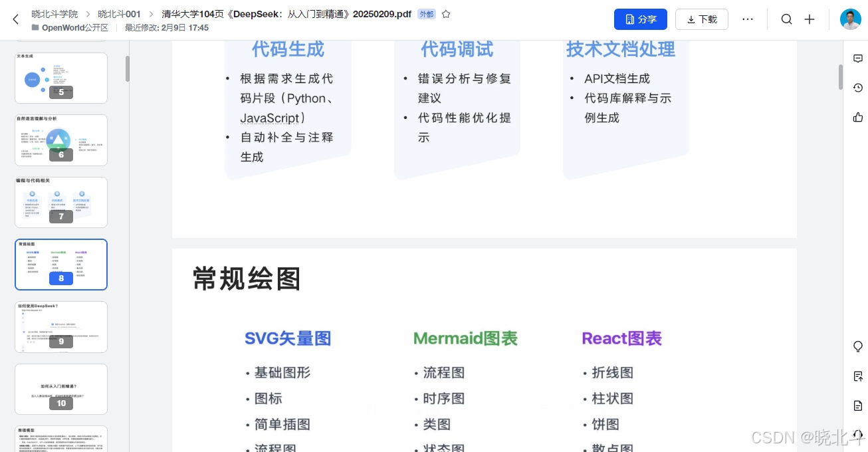The height and width of the screenshot is (452, 868).
Task: Go to 晓北斗001 breadcrumb
Action: coord(119,14)
